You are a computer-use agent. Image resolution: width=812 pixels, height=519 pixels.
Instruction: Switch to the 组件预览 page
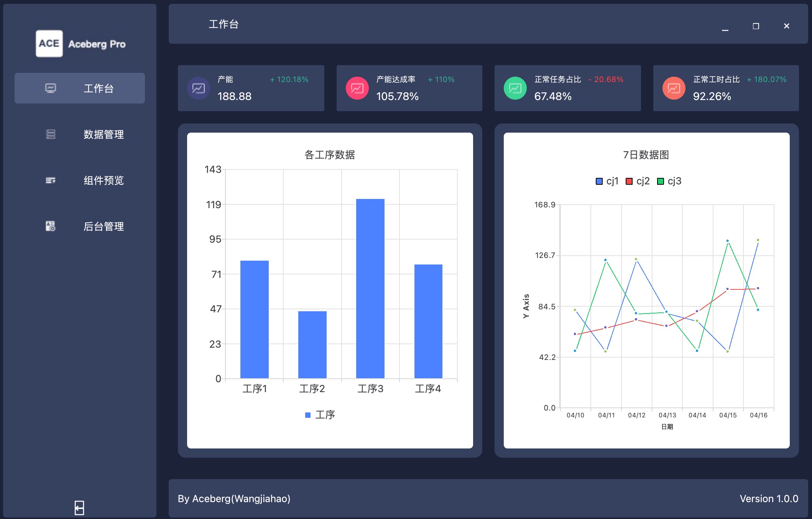coord(104,180)
